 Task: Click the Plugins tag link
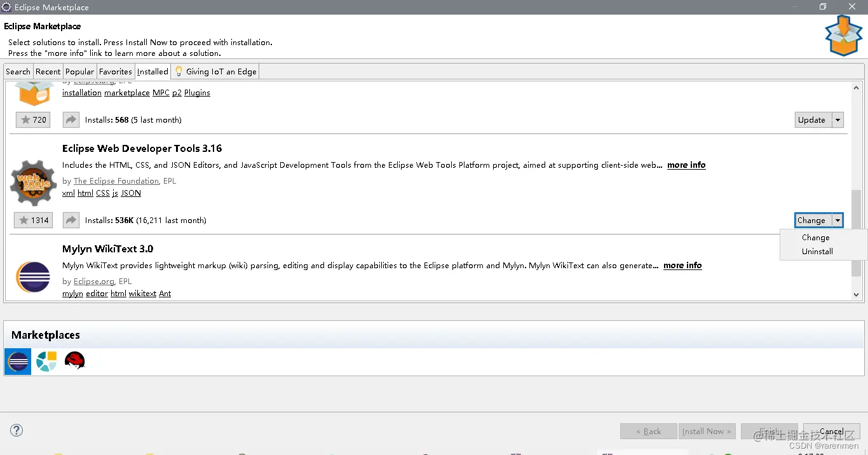pos(197,93)
